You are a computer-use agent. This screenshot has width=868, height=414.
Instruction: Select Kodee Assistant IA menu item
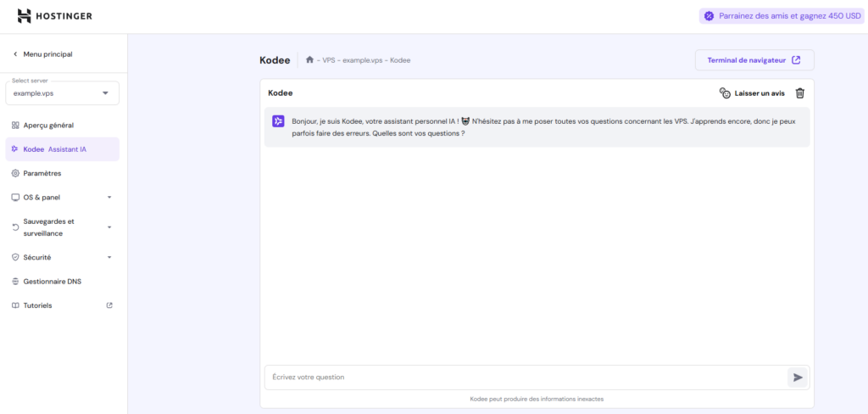pos(62,149)
